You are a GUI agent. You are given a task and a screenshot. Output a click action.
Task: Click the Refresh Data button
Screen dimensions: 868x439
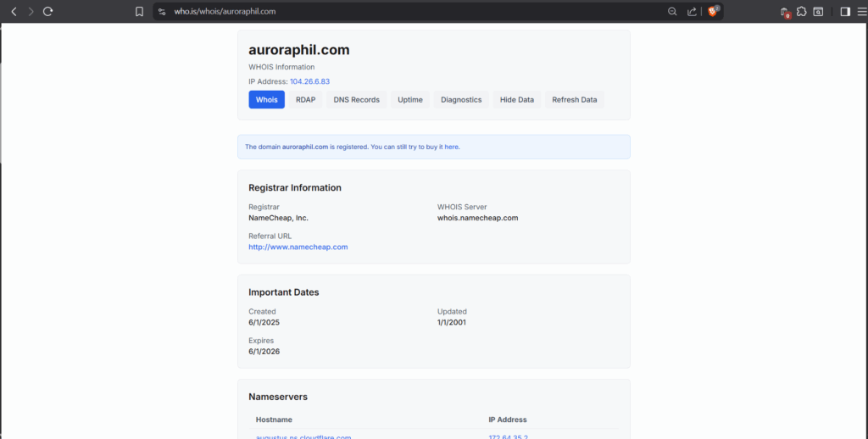(575, 100)
